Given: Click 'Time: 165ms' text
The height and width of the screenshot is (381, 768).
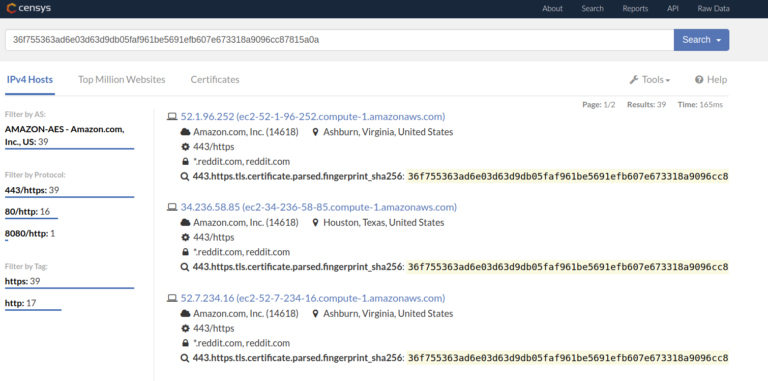Looking at the screenshot, I should [700, 104].
